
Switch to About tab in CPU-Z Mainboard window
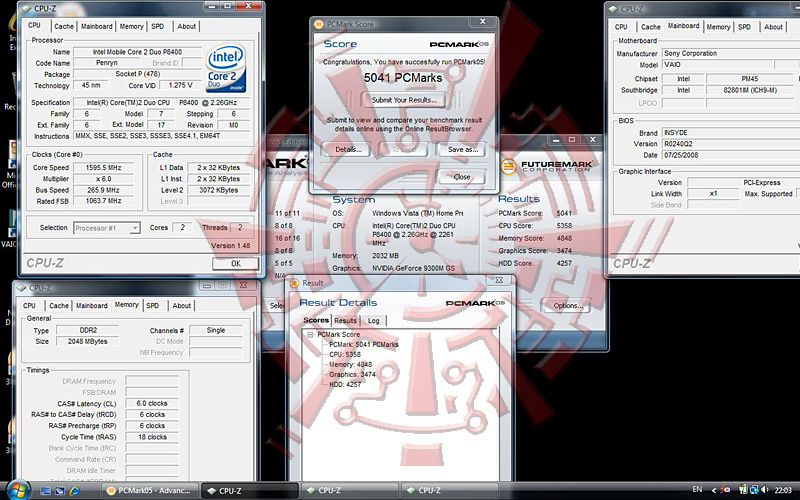773,27
